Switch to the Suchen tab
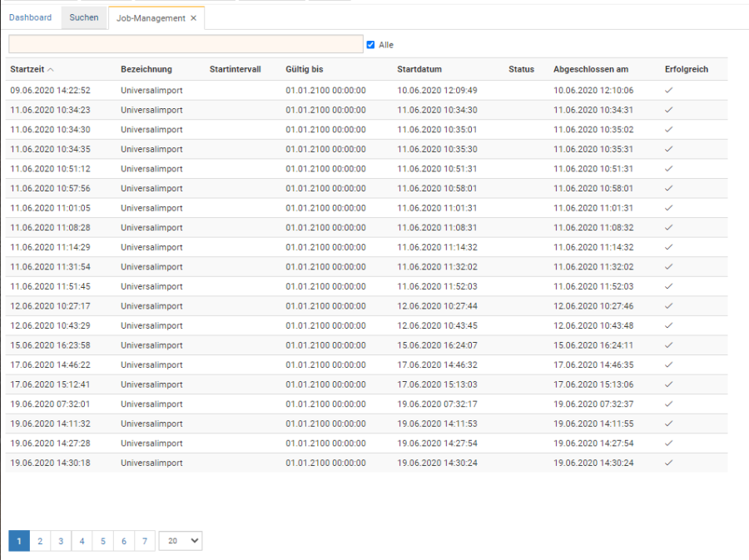The width and height of the screenshot is (749, 560). click(84, 17)
